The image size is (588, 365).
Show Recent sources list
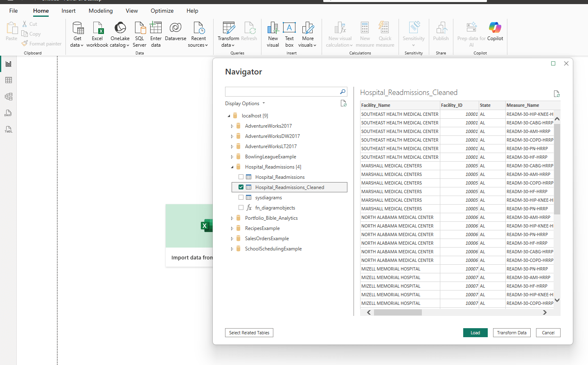pos(198,34)
